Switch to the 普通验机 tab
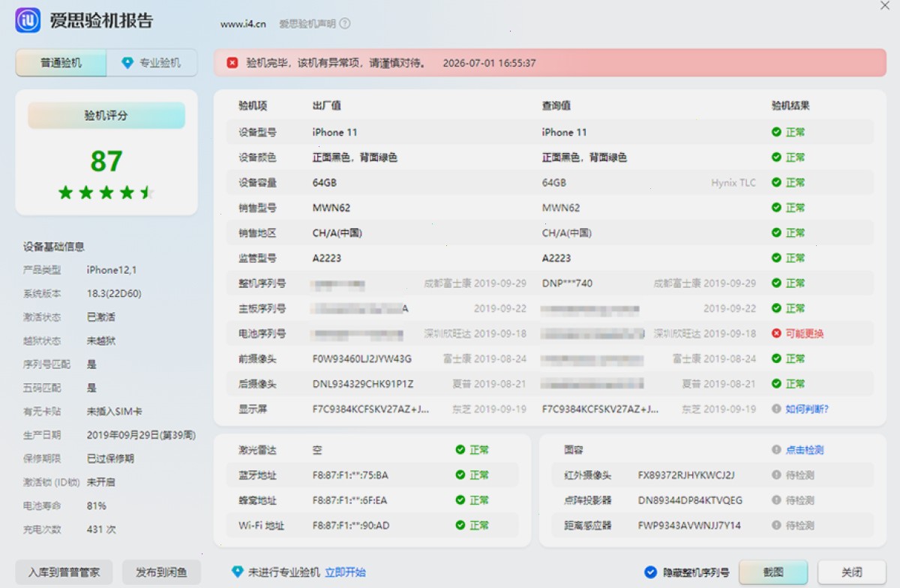900x588 pixels. [61, 63]
